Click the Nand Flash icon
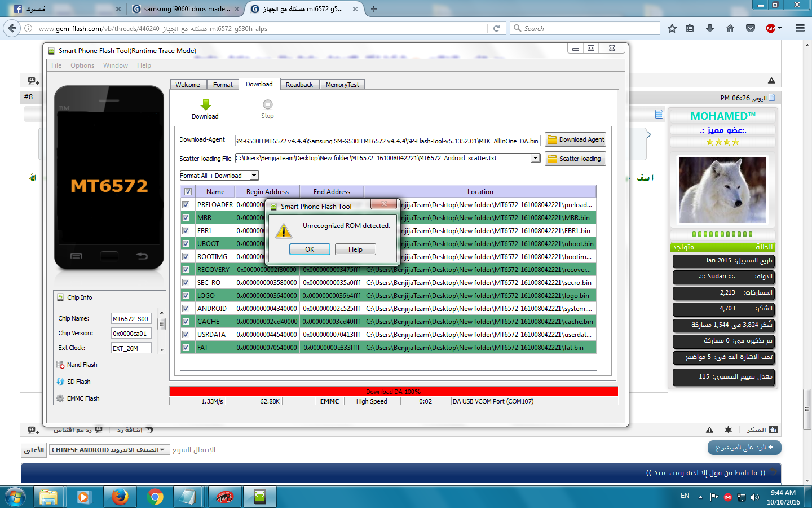 pos(60,365)
